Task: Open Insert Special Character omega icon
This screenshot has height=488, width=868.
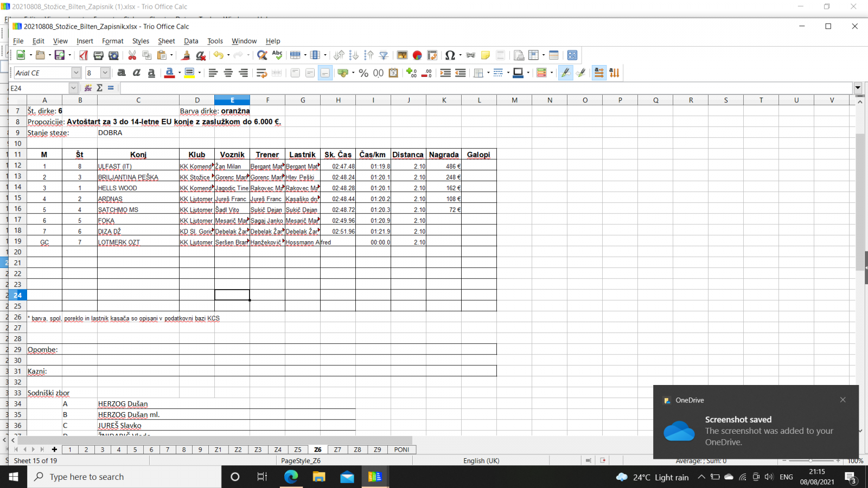Action: [450, 55]
